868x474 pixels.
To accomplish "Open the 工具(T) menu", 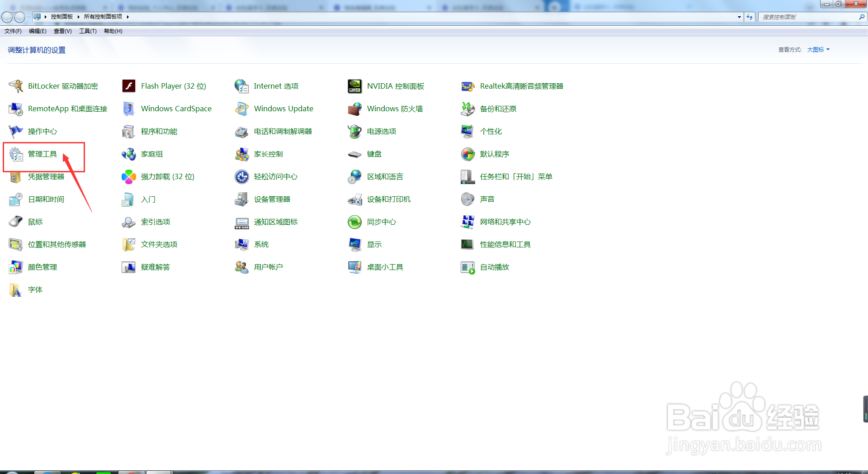I will coord(88,31).
